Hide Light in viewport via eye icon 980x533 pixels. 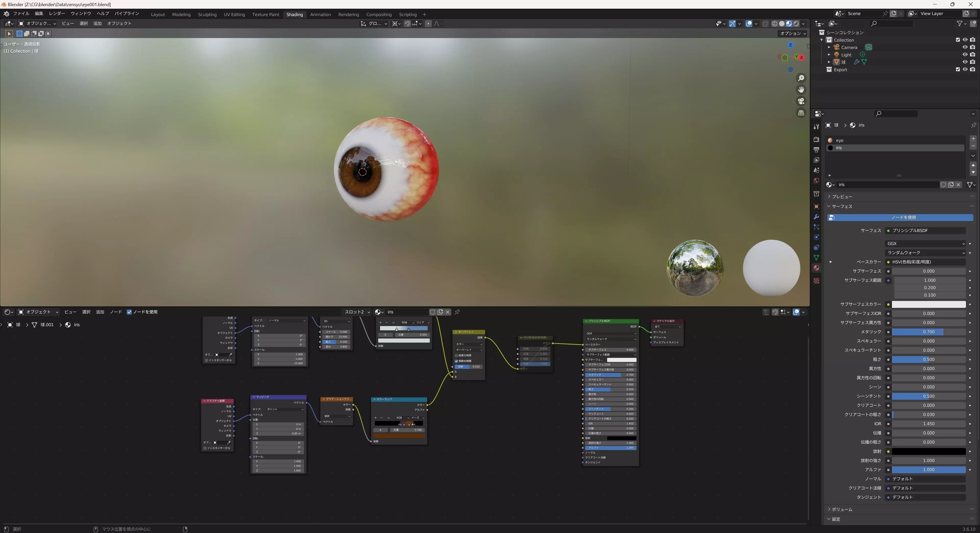pyautogui.click(x=965, y=54)
